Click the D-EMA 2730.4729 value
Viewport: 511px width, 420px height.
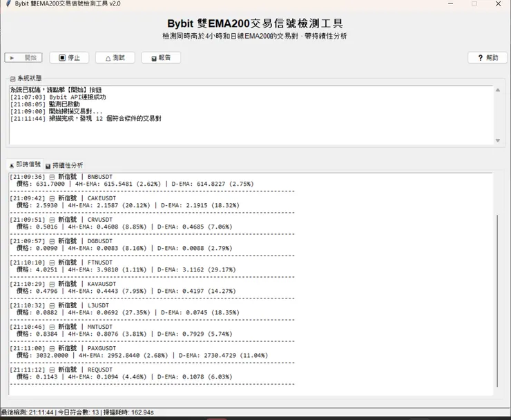click(220, 356)
